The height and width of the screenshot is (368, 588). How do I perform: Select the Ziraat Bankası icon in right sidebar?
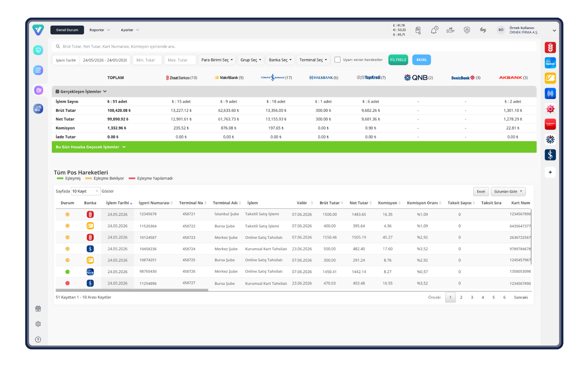pos(550,47)
